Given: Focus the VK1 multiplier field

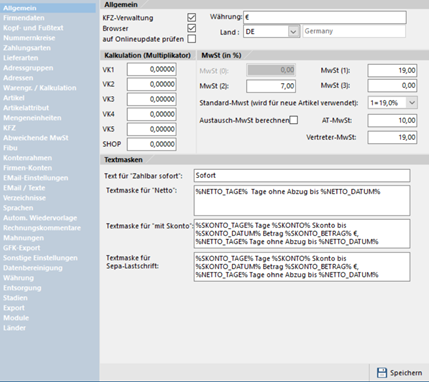Looking at the screenshot, I should tap(152, 70).
